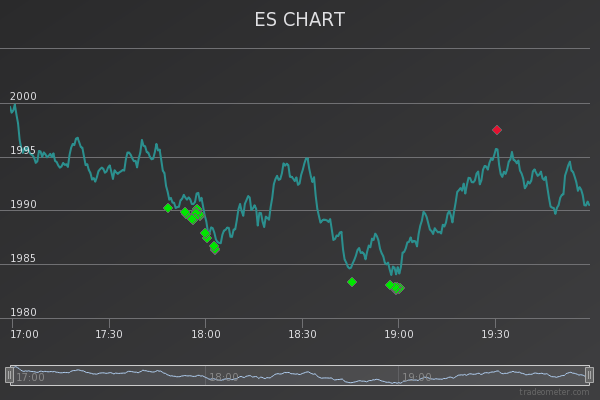This screenshot has height=400, width=600.
Task: Grab the right handle of the range scrollbar
Action: pyautogui.click(x=589, y=375)
